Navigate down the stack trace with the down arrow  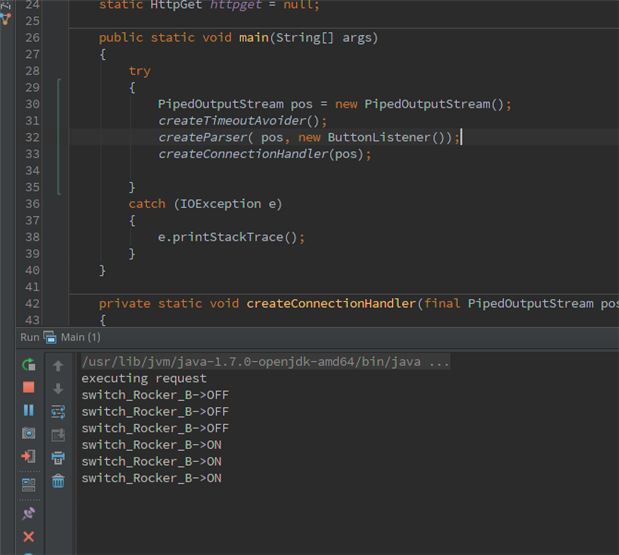(58, 388)
